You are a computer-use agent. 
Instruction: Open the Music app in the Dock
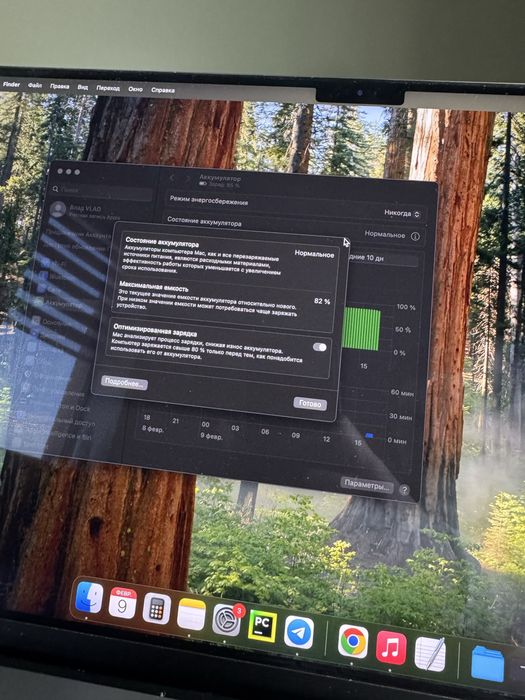(391, 648)
